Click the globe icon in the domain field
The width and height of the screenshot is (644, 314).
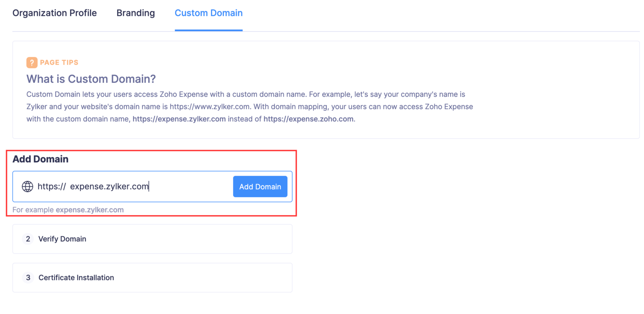(x=27, y=186)
